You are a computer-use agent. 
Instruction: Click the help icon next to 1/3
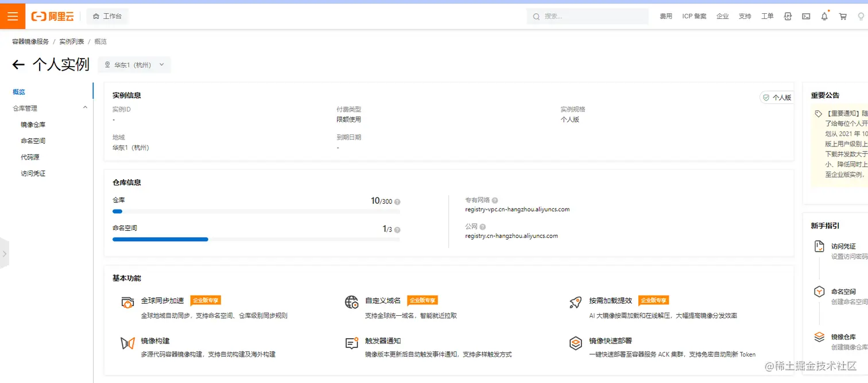(x=397, y=230)
